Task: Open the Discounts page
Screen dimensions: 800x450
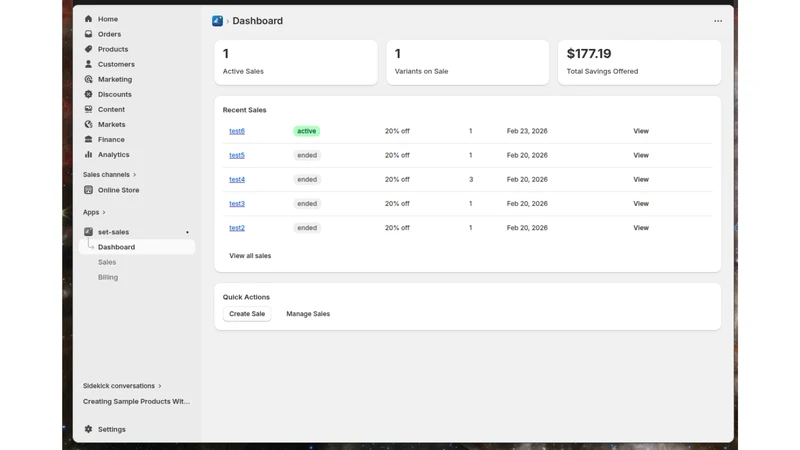Action: (114, 94)
